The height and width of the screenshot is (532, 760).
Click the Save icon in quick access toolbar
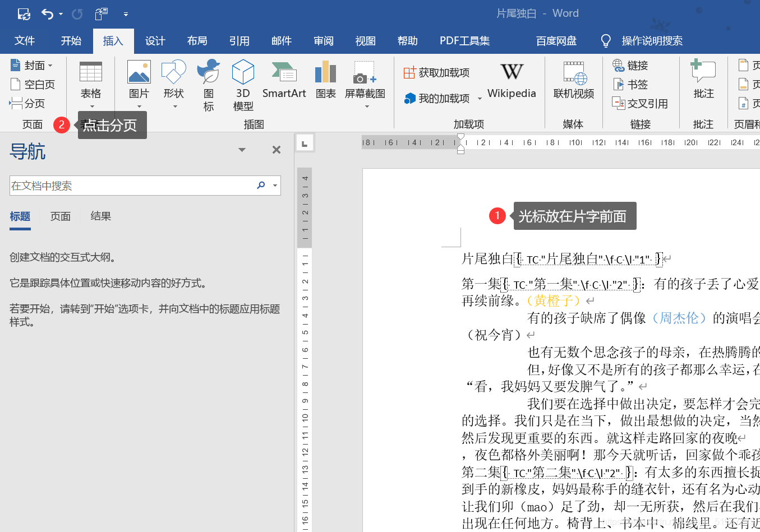(24, 14)
